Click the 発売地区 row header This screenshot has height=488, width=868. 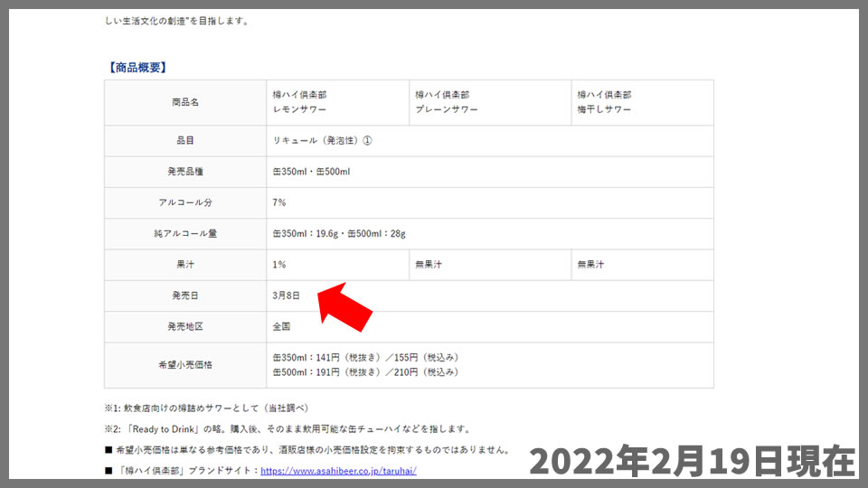185,326
